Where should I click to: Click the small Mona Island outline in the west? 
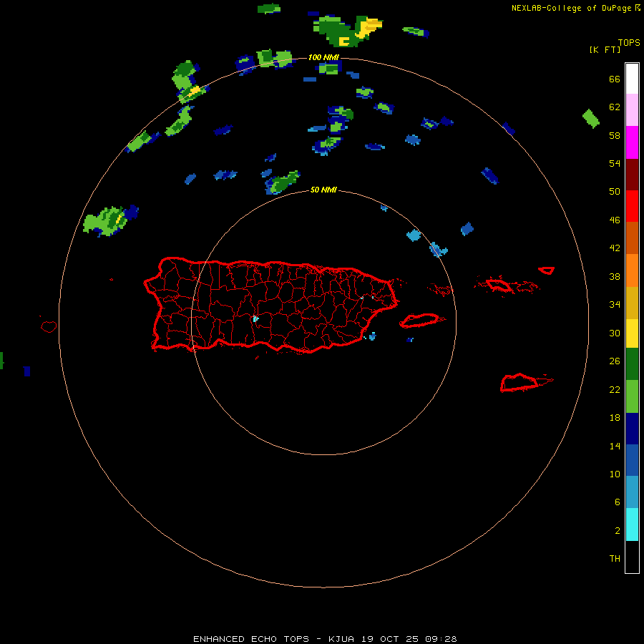(49, 326)
